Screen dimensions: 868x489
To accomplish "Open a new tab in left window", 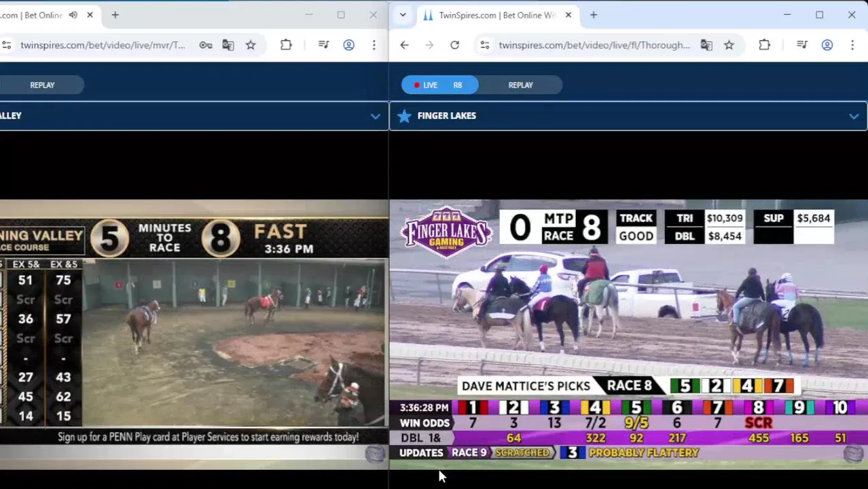I will tap(115, 15).
